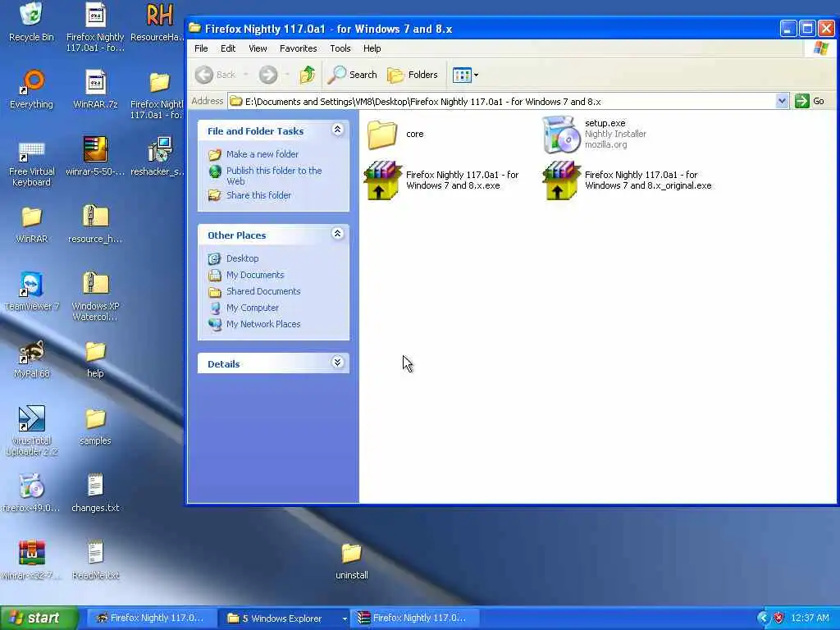
Task: Open the View menu
Action: click(258, 48)
